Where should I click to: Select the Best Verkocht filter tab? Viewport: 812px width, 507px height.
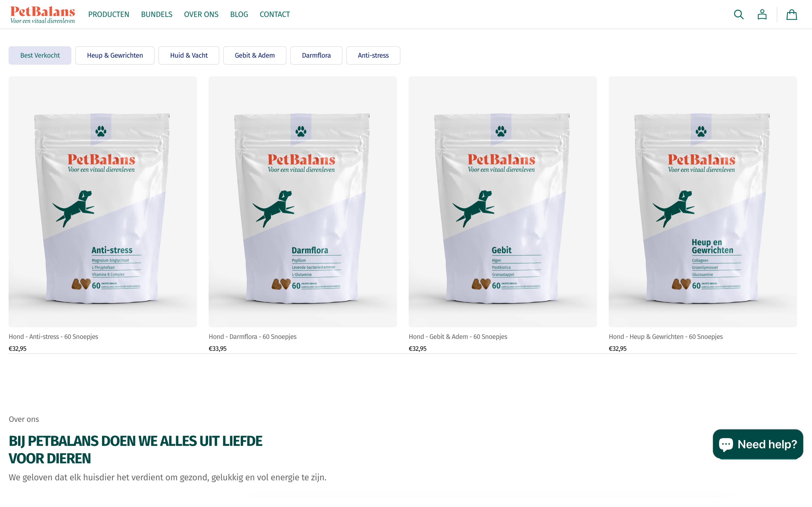tap(40, 55)
